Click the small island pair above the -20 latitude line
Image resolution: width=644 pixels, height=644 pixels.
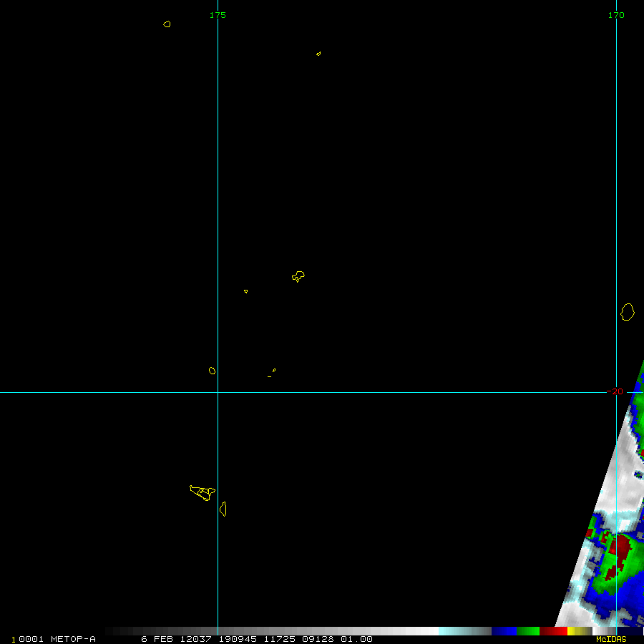(x=272, y=373)
